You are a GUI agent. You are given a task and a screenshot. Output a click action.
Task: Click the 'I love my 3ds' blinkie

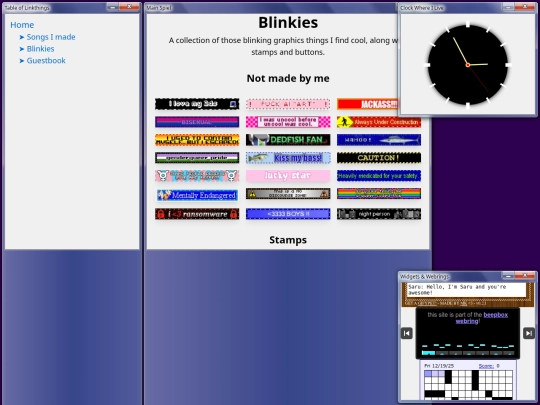point(197,104)
